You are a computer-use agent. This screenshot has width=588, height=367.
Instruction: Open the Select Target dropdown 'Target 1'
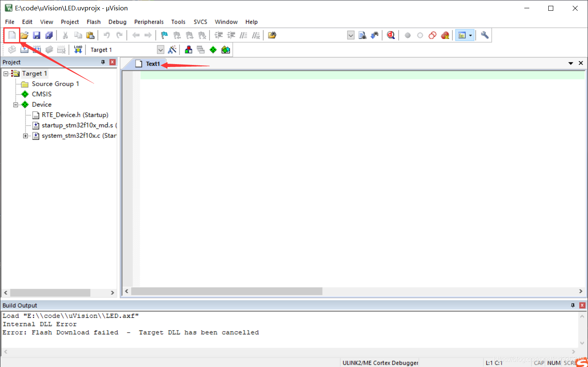[x=161, y=50]
